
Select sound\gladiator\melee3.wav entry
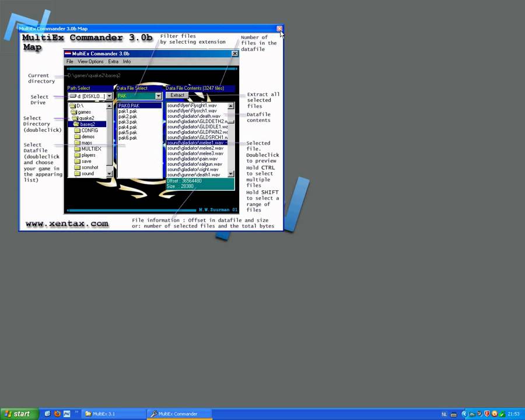pos(195,153)
